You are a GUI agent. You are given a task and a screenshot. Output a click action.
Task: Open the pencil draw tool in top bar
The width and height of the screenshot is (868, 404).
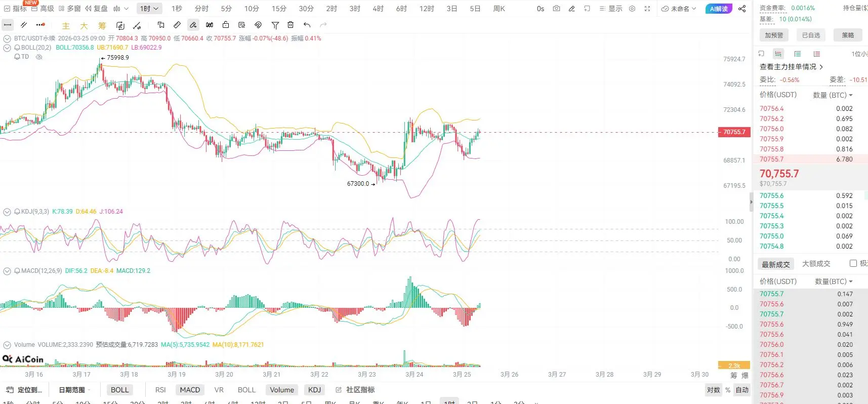[572, 9]
